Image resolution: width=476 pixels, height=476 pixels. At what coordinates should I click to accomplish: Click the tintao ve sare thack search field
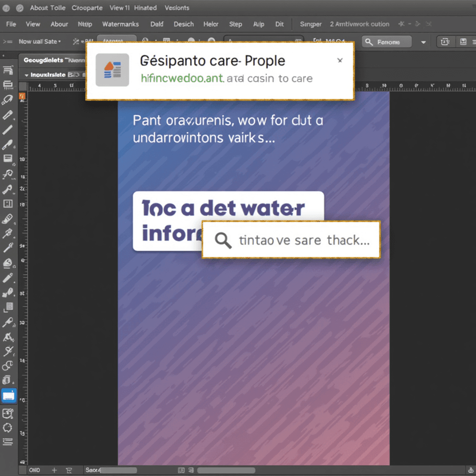click(304, 240)
